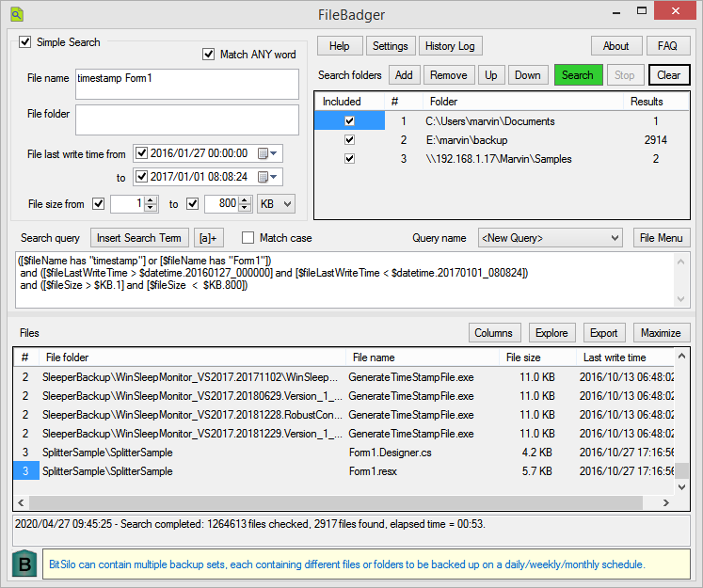The image size is (703, 588).
Task: Click into the File name input field
Action: [x=187, y=84]
